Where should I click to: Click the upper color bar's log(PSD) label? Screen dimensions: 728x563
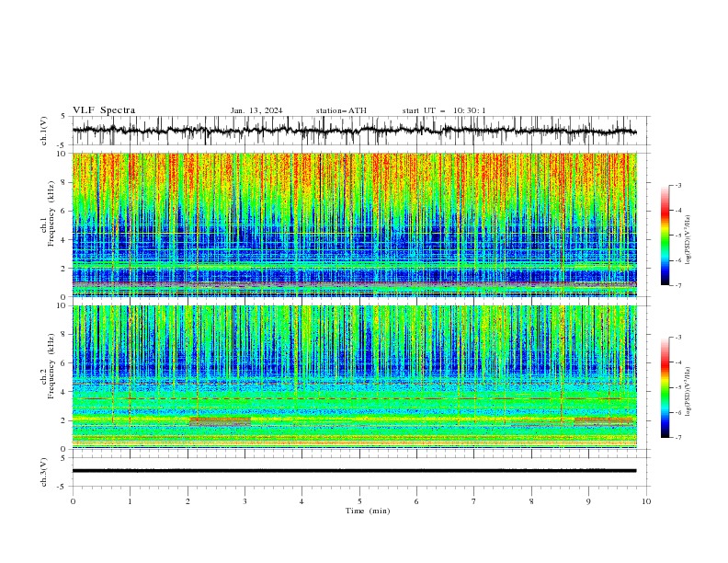(688, 240)
